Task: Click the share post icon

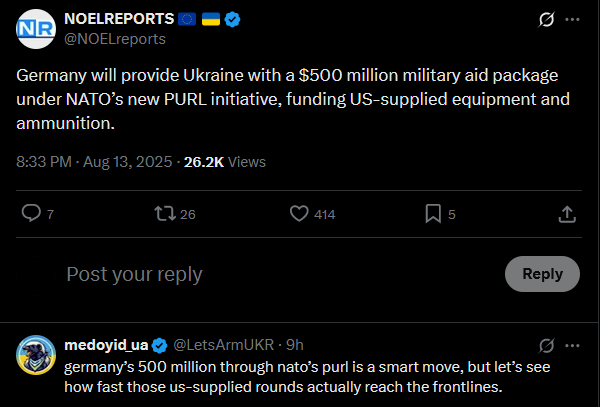Action: tap(566, 213)
